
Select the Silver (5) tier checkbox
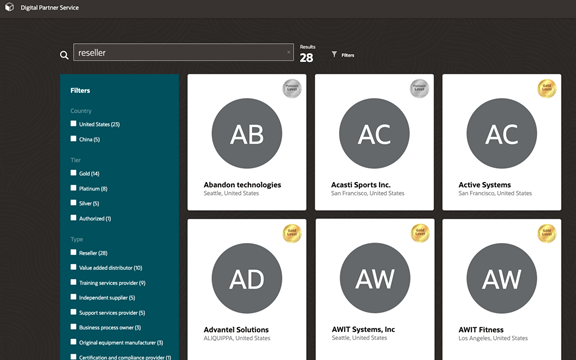tap(73, 202)
